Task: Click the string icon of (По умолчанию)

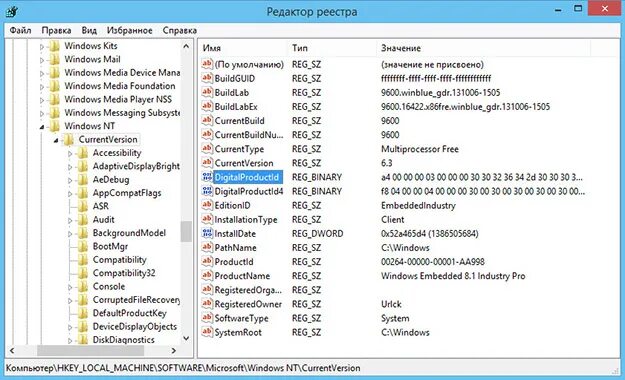Action: [x=207, y=64]
